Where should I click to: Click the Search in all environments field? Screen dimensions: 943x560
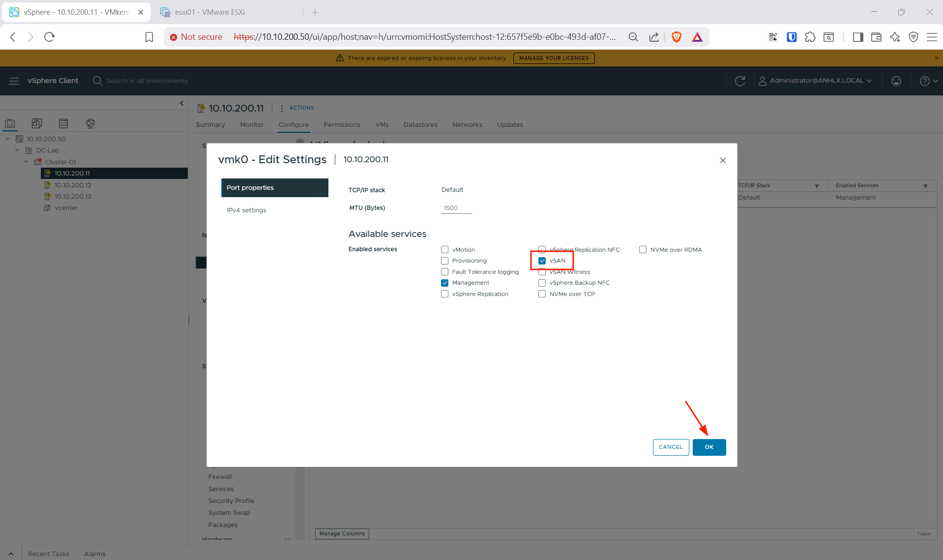(147, 81)
